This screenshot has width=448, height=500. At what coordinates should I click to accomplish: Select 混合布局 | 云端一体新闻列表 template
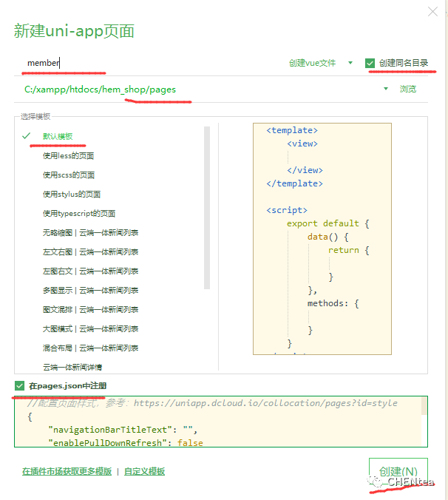pos(90,348)
